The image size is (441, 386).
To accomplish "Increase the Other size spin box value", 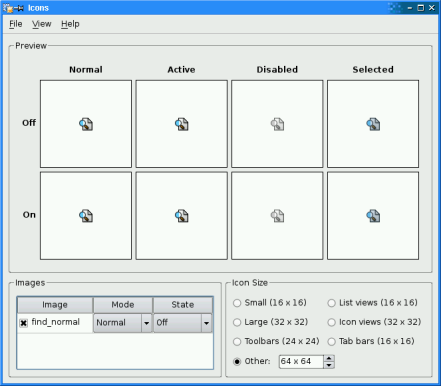I will pyautogui.click(x=329, y=358).
